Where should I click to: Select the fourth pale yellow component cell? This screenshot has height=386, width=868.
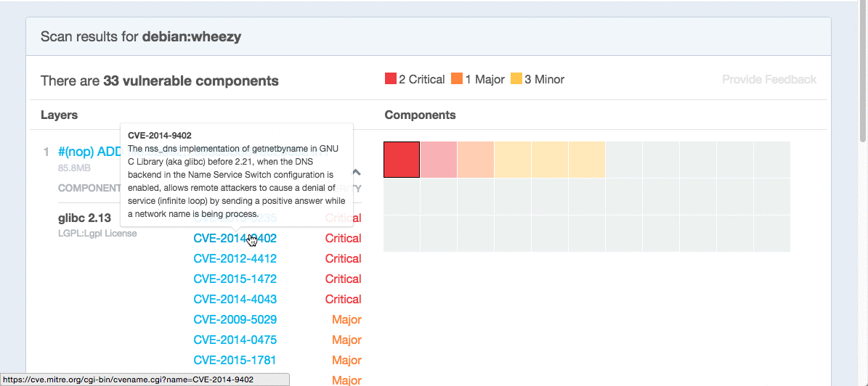click(x=513, y=160)
